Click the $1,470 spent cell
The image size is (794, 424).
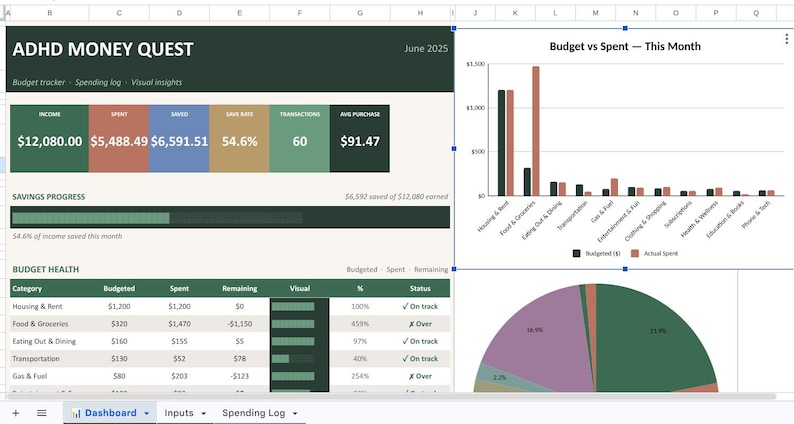pyautogui.click(x=179, y=324)
